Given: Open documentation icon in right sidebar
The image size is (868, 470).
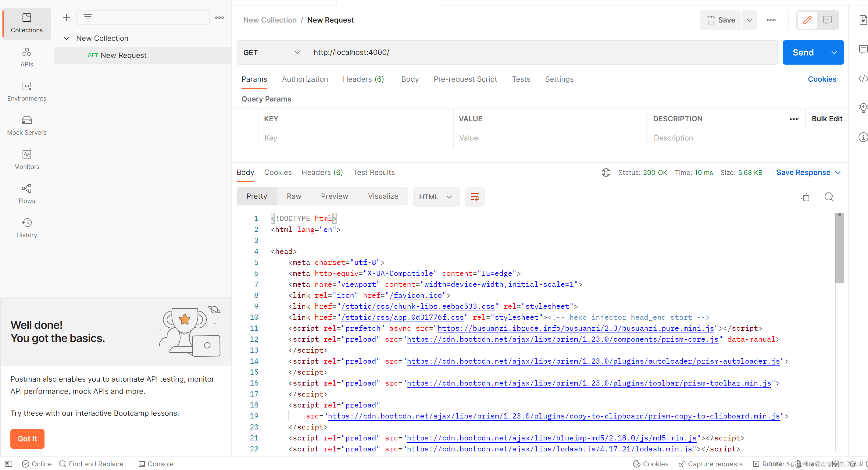Looking at the screenshot, I should click(x=863, y=20).
